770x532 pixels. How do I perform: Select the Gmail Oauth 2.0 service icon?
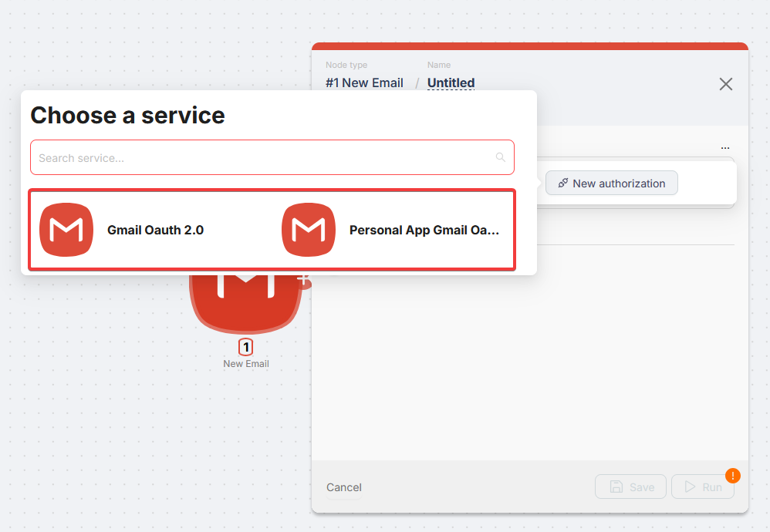[x=66, y=230]
